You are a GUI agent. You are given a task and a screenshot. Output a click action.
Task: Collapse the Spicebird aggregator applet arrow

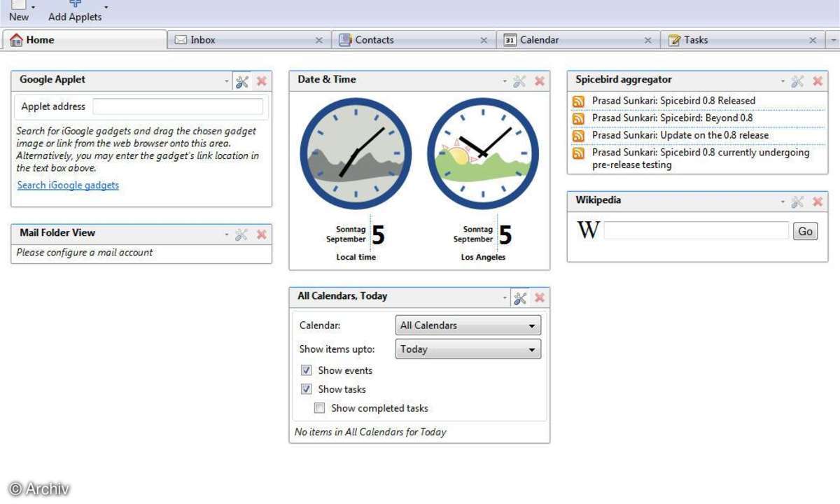pyautogui.click(x=783, y=82)
